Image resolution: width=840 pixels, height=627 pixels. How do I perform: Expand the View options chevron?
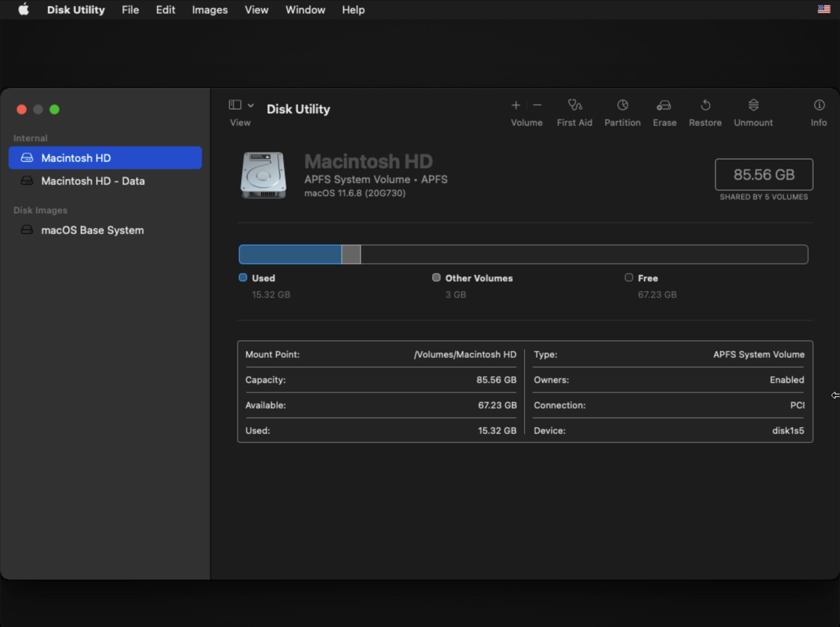[251, 105]
